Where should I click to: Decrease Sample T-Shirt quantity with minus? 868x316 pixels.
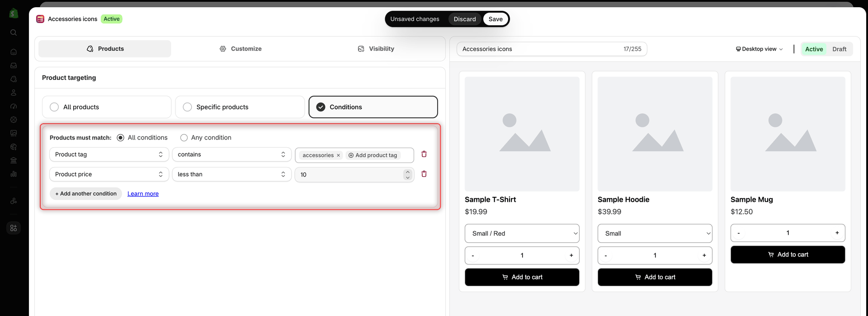coord(473,256)
